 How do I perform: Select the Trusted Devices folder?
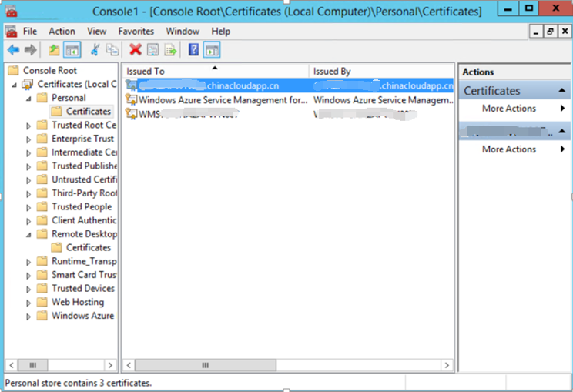point(82,289)
